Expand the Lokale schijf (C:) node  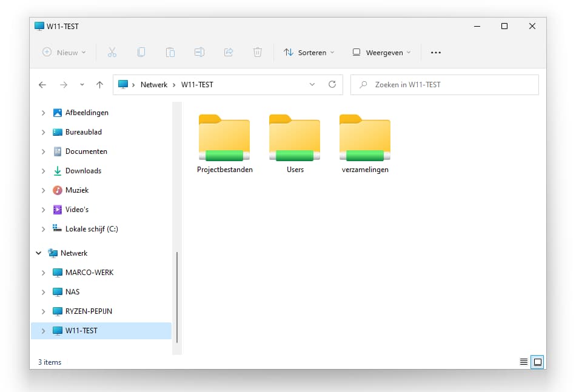pyautogui.click(x=43, y=229)
